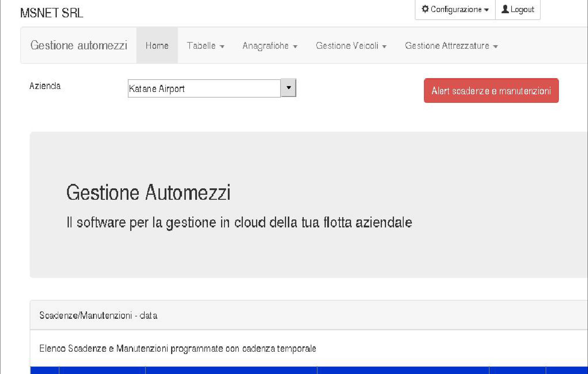
Task: Click the Katane Airport combo box field
Action: tap(204, 88)
